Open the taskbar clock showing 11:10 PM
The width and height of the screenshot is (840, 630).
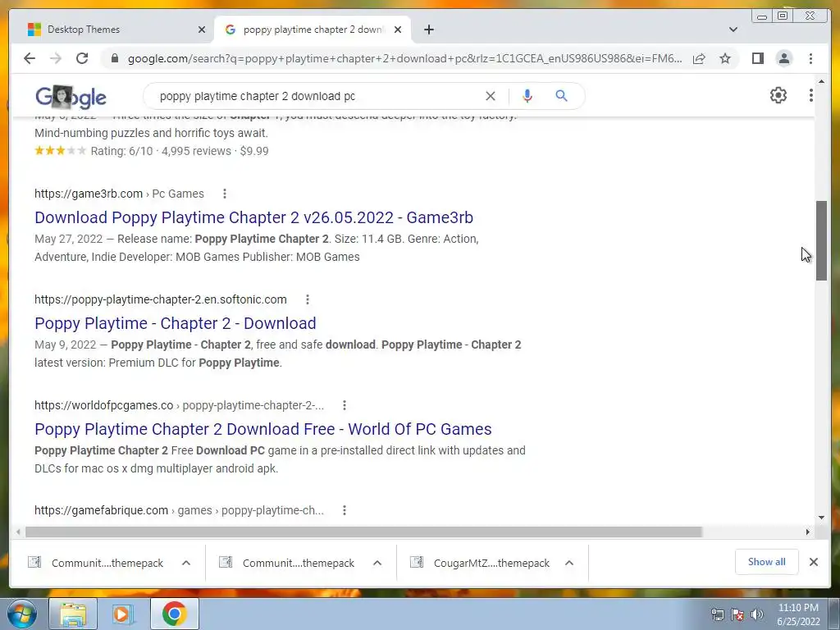pos(798,614)
